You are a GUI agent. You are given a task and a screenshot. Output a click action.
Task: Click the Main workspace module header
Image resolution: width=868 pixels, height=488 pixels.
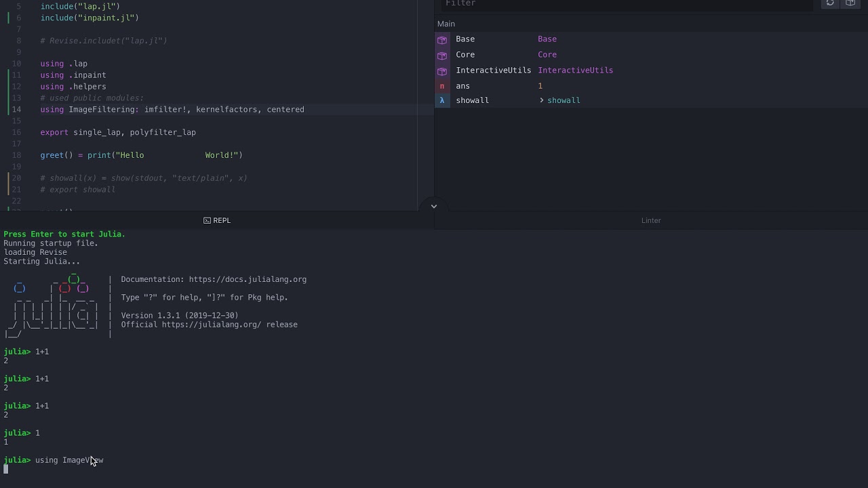point(446,24)
